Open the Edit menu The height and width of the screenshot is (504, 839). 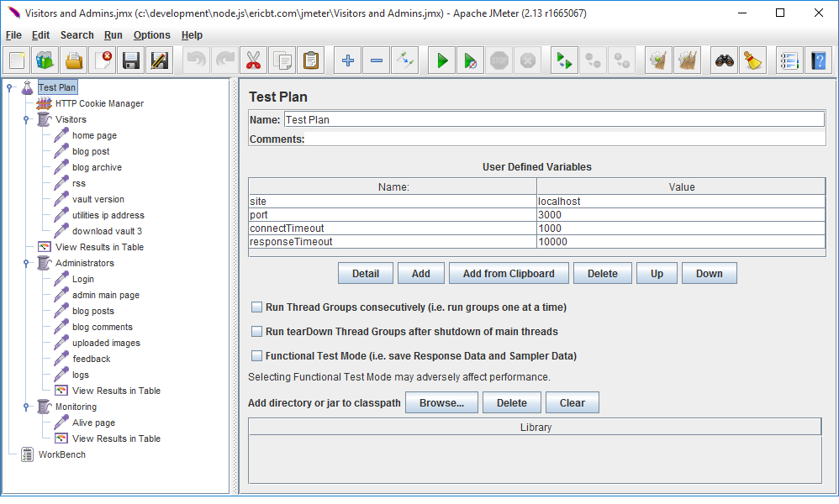point(40,35)
